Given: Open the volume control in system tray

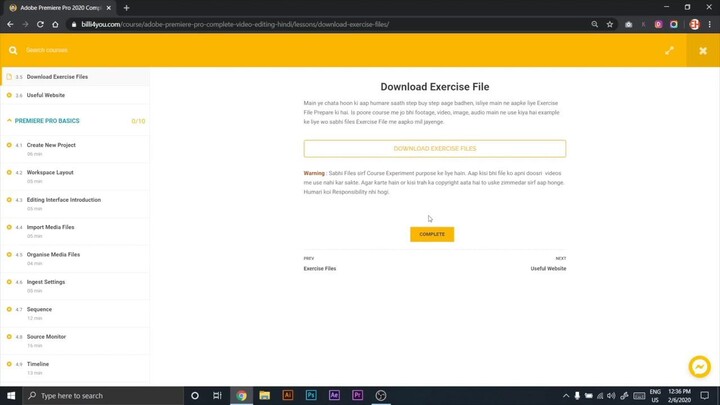Looking at the screenshot, I should click(611, 396).
